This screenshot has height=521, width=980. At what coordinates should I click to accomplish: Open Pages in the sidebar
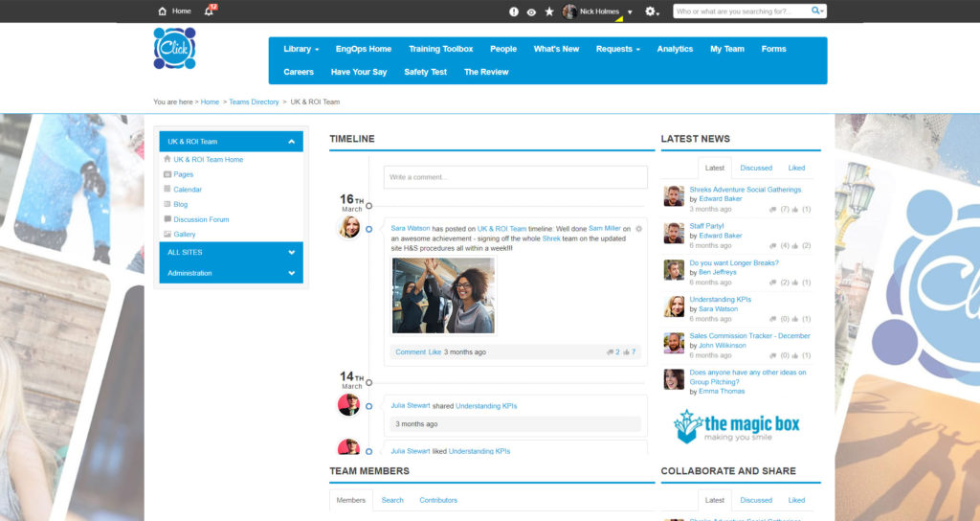(x=183, y=174)
